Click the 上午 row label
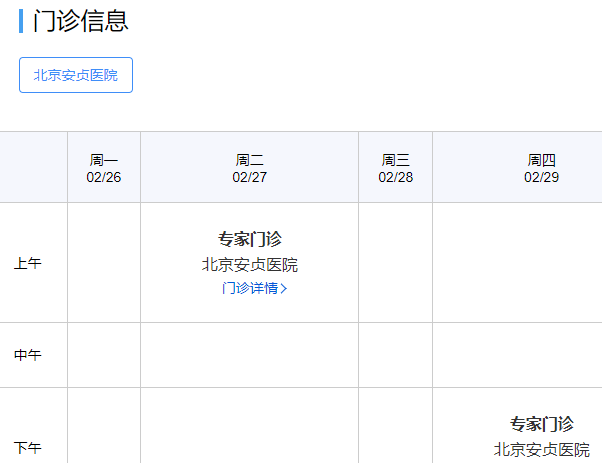602x463 pixels. click(27, 264)
